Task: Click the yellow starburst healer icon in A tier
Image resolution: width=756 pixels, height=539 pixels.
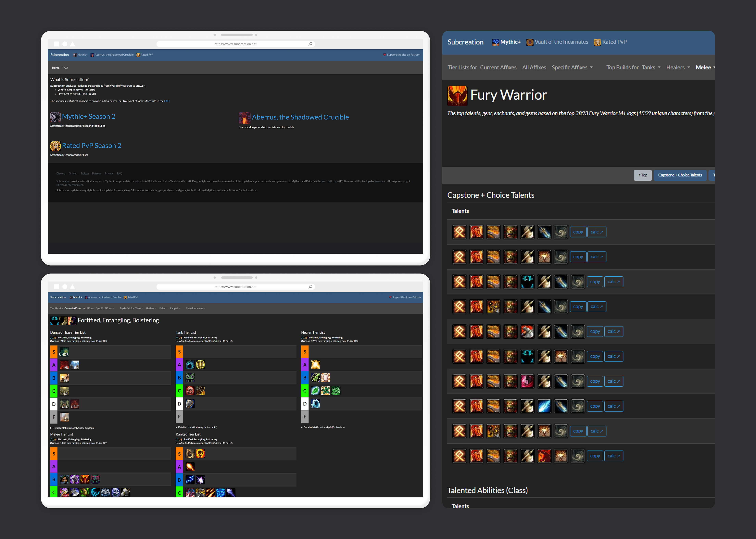Action: point(315,365)
